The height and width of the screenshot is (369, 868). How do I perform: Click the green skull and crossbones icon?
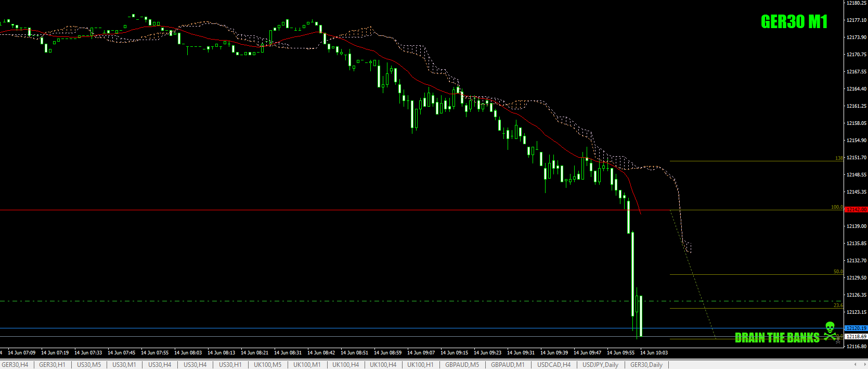click(830, 331)
